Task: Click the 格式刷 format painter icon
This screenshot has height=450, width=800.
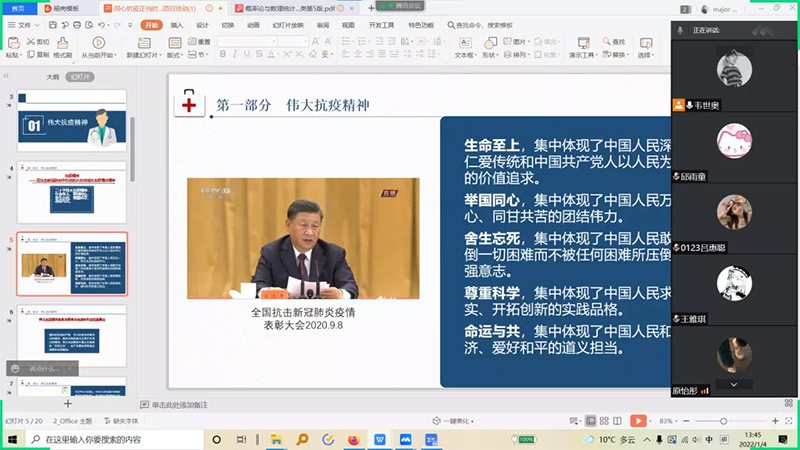Action: point(61,47)
